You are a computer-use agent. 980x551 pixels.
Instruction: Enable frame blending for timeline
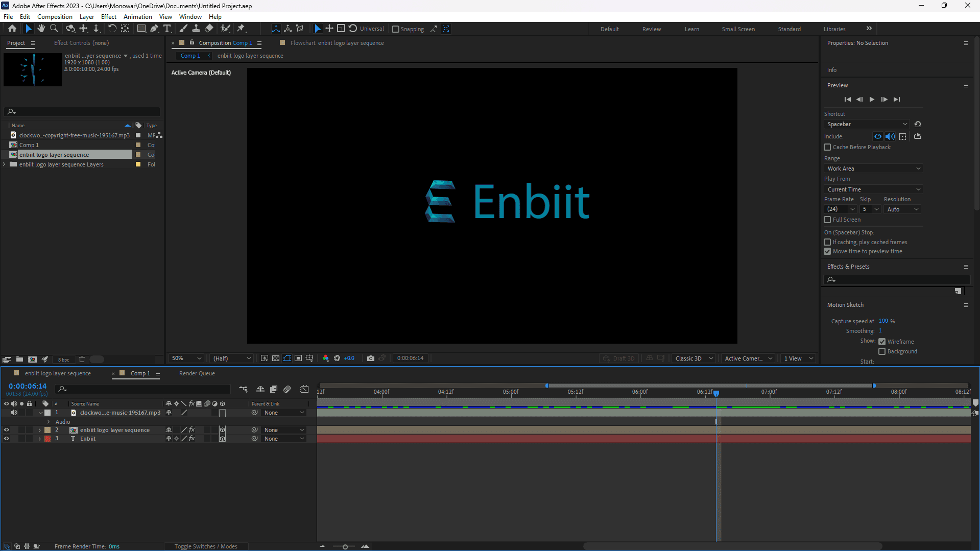274,389
